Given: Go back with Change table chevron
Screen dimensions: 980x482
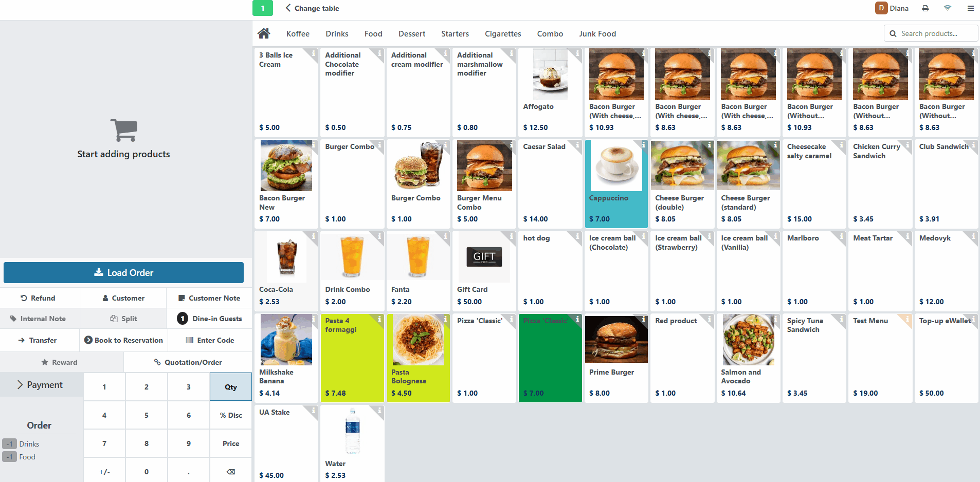Looking at the screenshot, I should 288,8.
